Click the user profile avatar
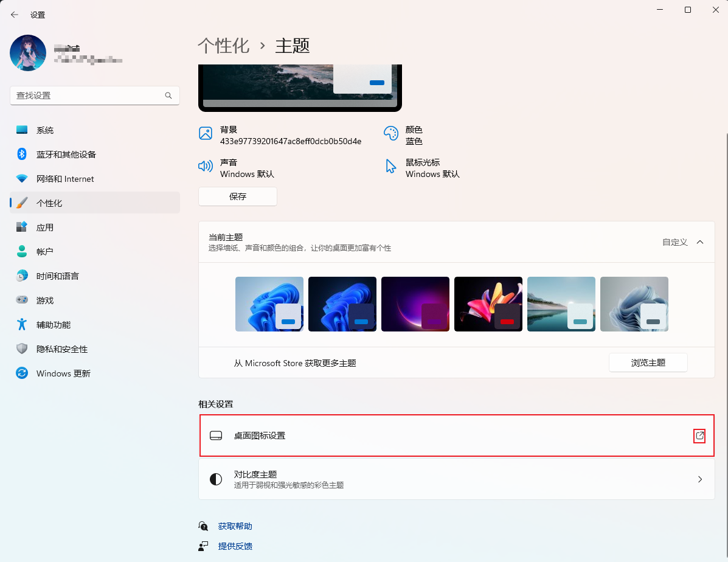Viewport: 728px width, 562px height. pyautogui.click(x=28, y=53)
